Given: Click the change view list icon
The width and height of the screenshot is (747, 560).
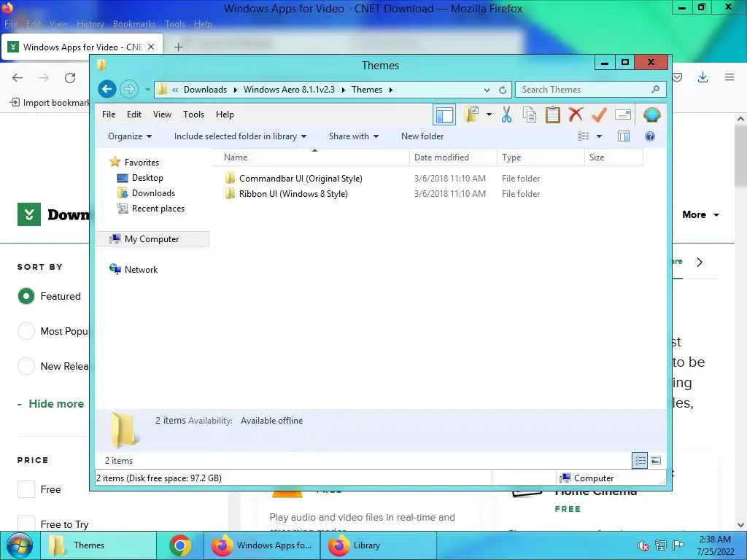Looking at the screenshot, I should [584, 136].
